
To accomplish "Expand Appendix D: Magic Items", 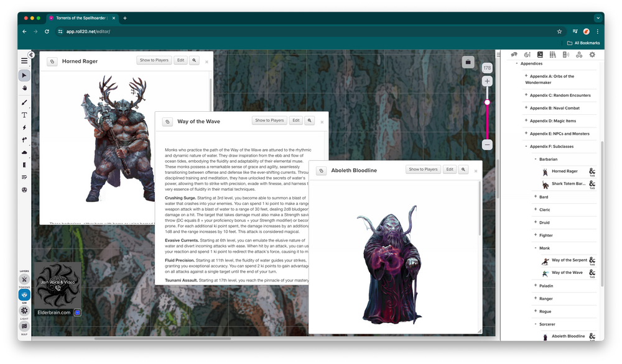I will [x=526, y=121].
